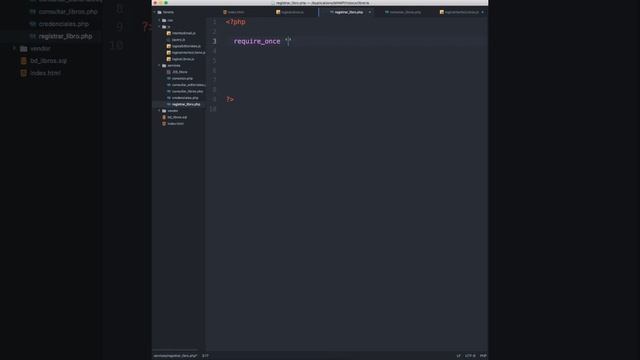
Task: Click the PHP icon beside conexion.php
Action: pos(169,78)
